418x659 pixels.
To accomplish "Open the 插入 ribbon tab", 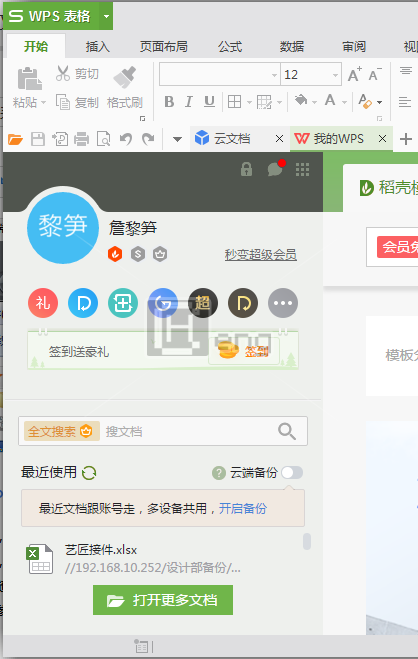I will click(x=98, y=46).
